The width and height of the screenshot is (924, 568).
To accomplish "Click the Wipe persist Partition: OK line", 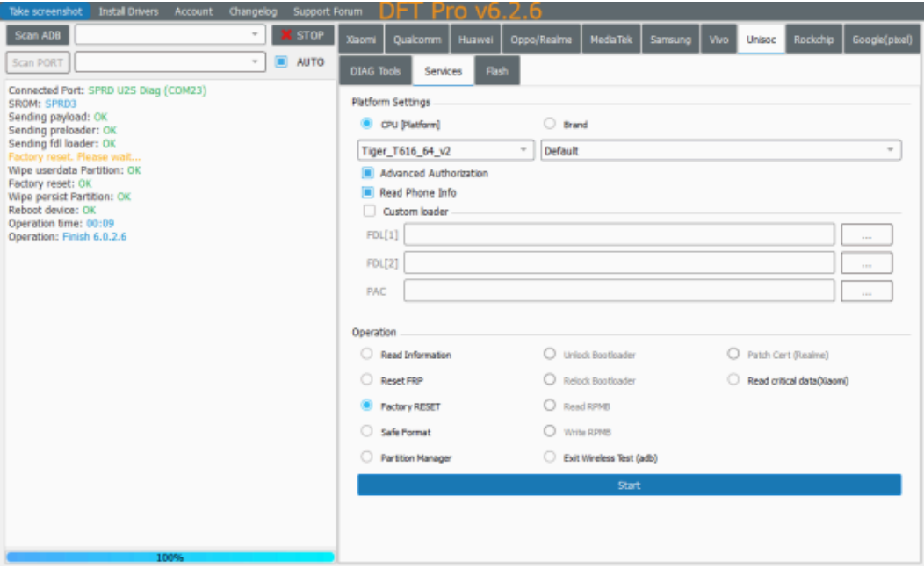I will coord(69,197).
